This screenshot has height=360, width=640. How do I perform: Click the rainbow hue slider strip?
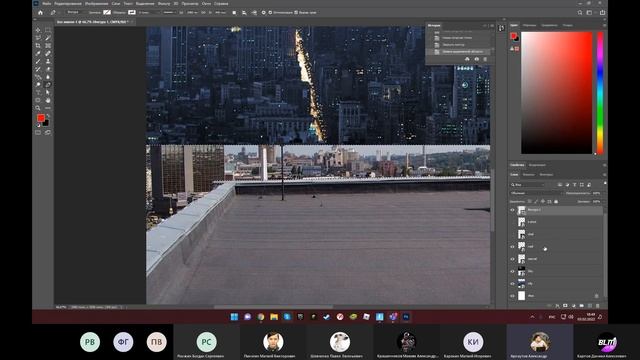click(600, 93)
